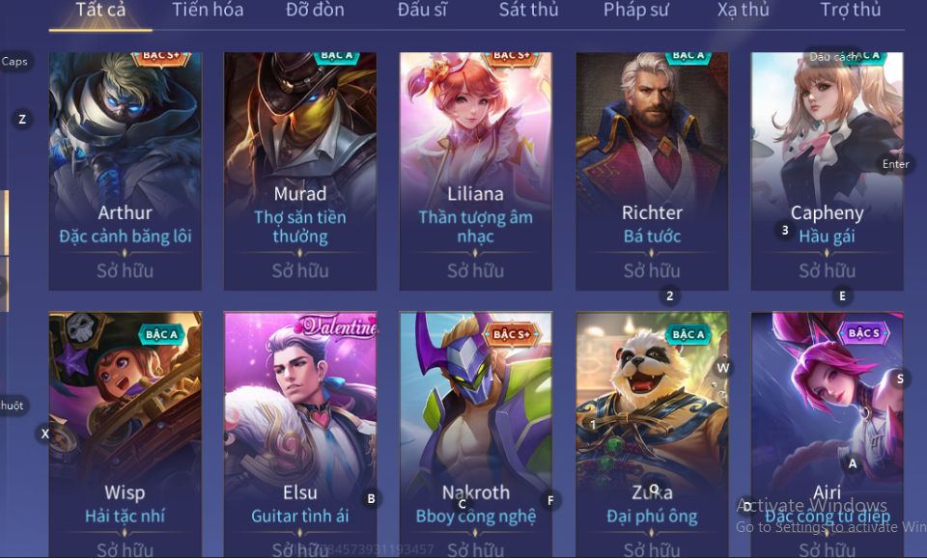Image resolution: width=927 pixels, height=560 pixels.
Task: Open the Tiến hóa tab
Action: click(208, 10)
